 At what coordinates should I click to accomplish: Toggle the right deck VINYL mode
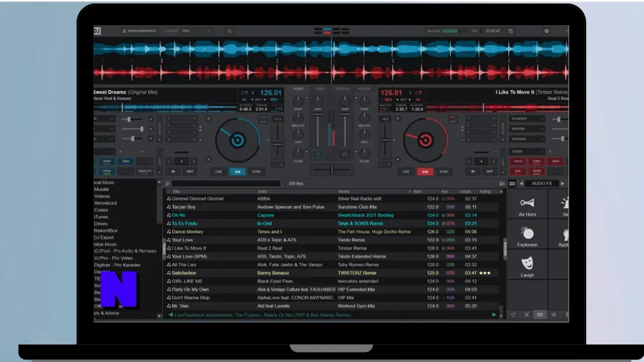(453, 118)
